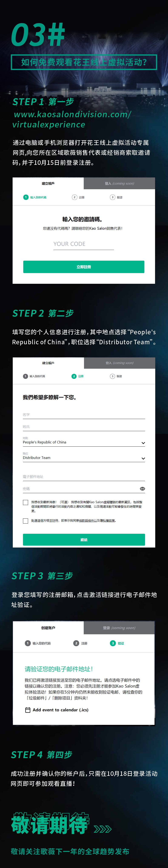This screenshot has height=868, width=168.
Task: Select 建立帳戶 tab in the registration form
Action: [48, 363]
